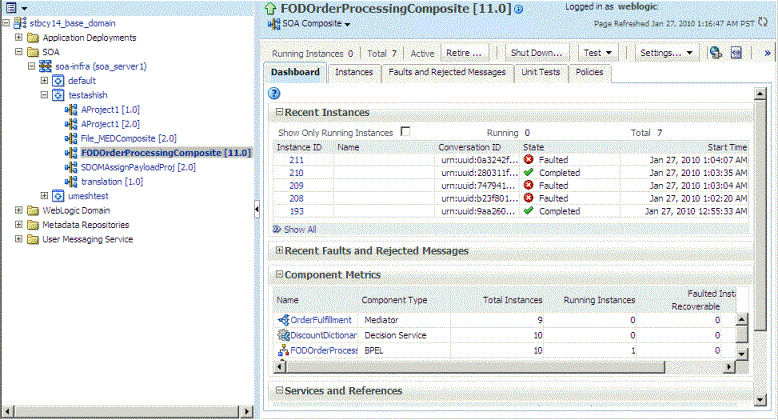Click the composite info icon beside title
Image resolution: width=778 pixels, height=420 pixels.
pyautogui.click(x=519, y=9)
